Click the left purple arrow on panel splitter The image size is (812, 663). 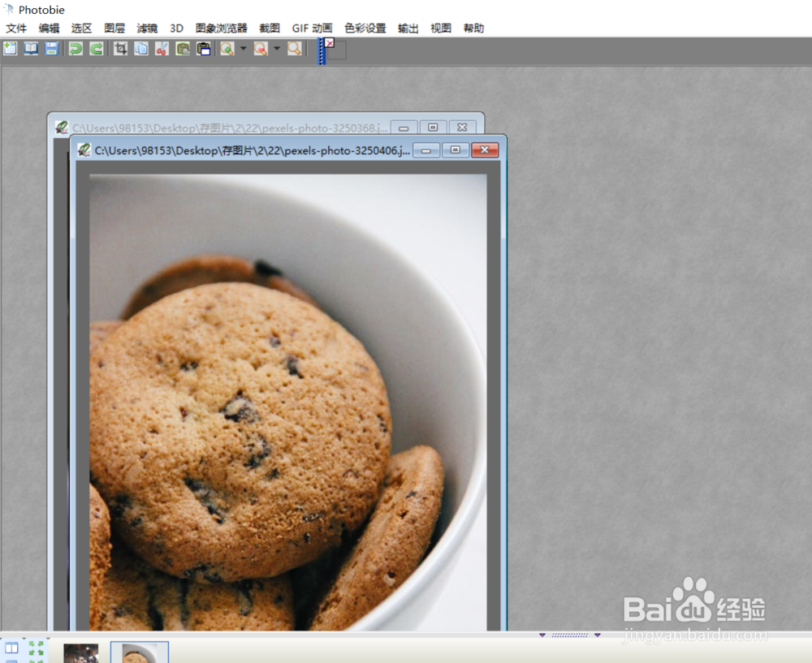(x=542, y=635)
